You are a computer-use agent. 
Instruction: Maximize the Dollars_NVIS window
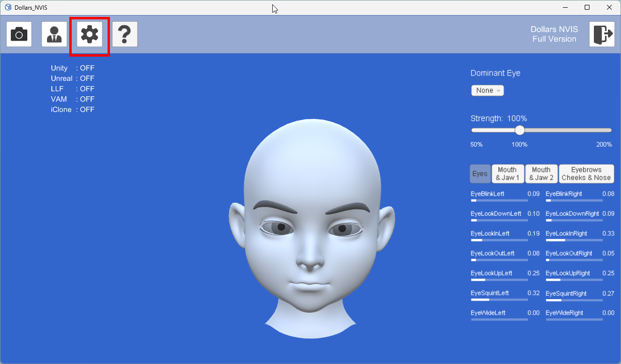[587, 8]
